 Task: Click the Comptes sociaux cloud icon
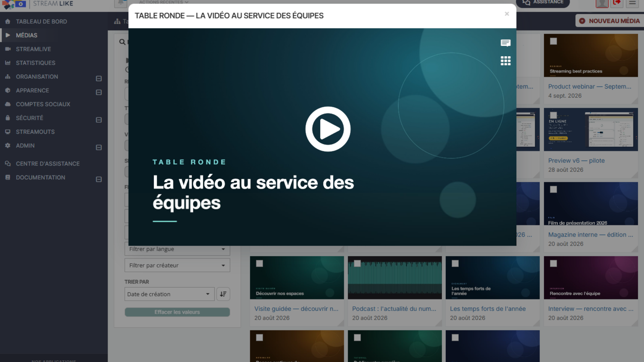pyautogui.click(x=8, y=104)
